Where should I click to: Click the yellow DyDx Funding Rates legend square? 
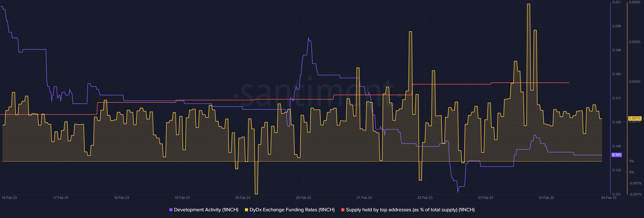[247, 210]
